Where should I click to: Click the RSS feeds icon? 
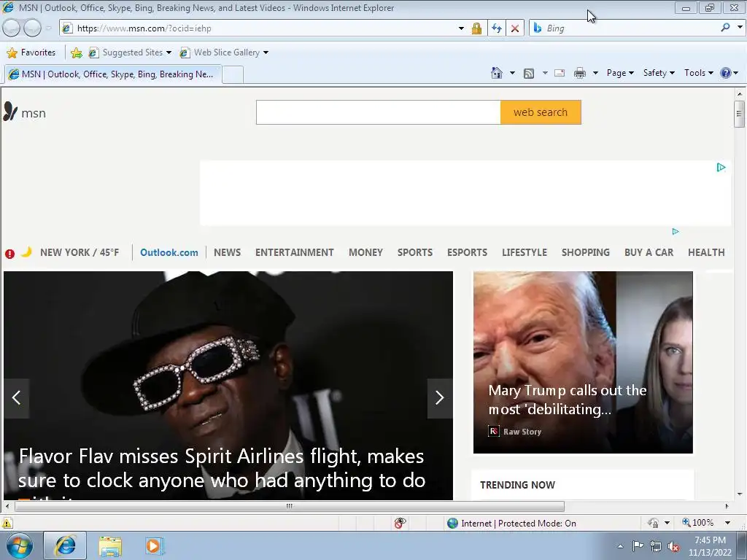coord(529,73)
